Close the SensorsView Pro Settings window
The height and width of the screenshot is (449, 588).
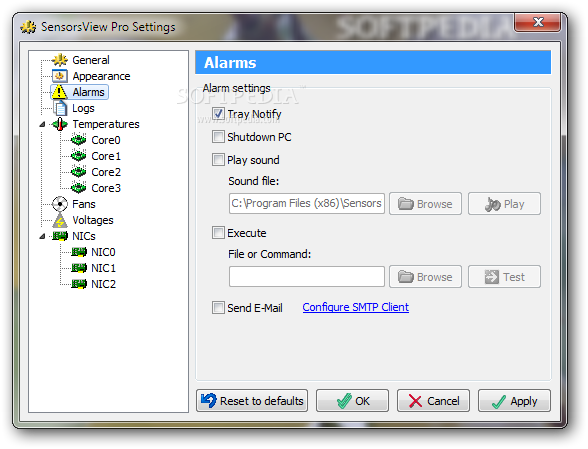point(538,22)
